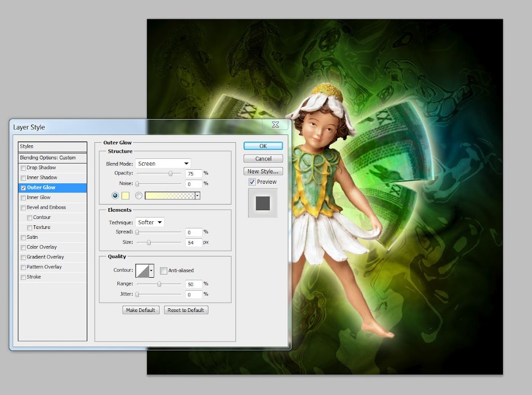Screen dimensions: 532x395
Task: Turn on the Gradient Overlay checkbox
Action: pyautogui.click(x=23, y=257)
